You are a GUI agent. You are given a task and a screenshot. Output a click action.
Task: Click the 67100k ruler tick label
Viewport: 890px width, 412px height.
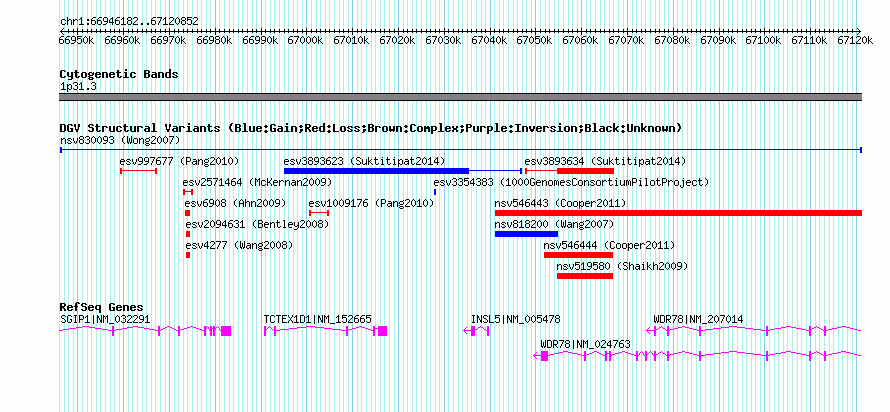pyautogui.click(x=763, y=40)
